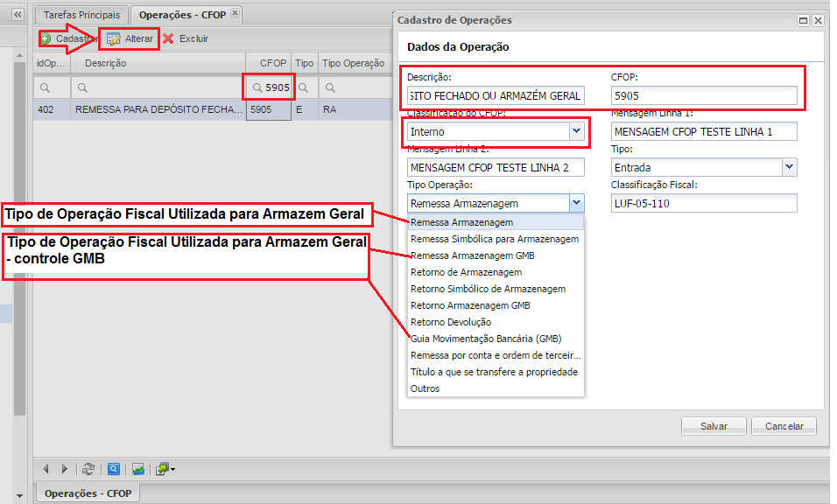Choose Retorno Simbólico de Armazenagem option
837x504 pixels.
coord(496,289)
